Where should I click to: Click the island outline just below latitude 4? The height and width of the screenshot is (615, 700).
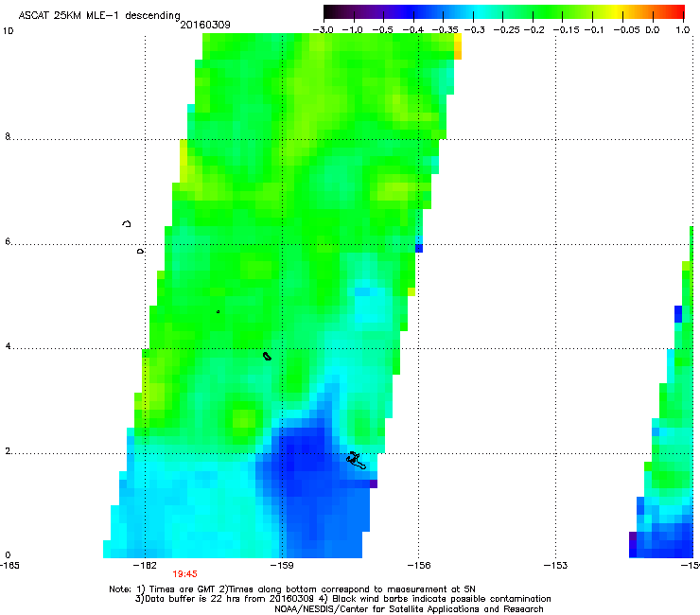point(267,356)
